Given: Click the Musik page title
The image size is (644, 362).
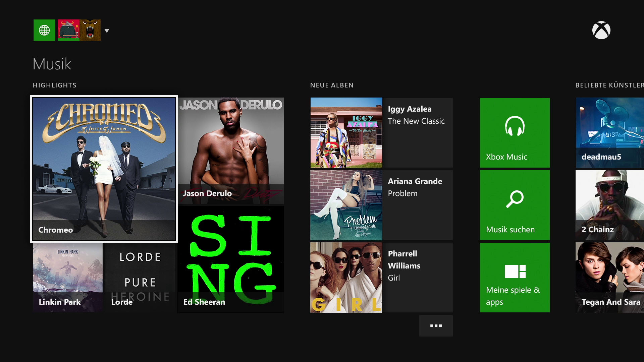Looking at the screenshot, I should [52, 64].
